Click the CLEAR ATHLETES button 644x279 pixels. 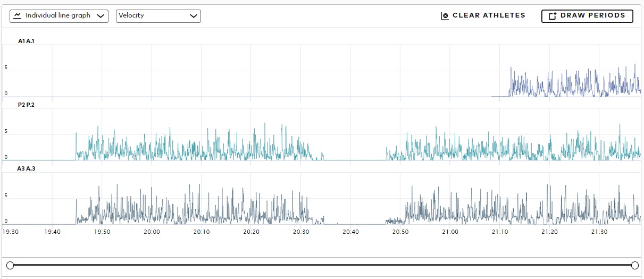click(483, 16)
